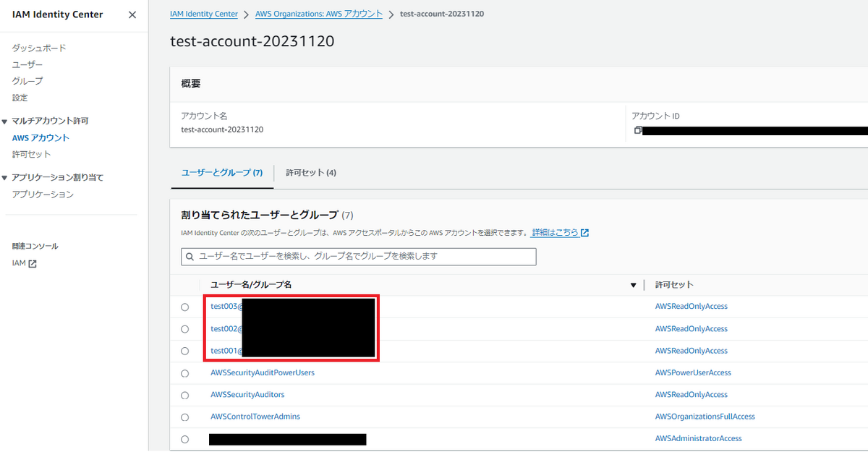Open AWS アカウント in the sidebar
Viewport: 868px width, 452px height.
pyautogui.click(x=41, y=137)
